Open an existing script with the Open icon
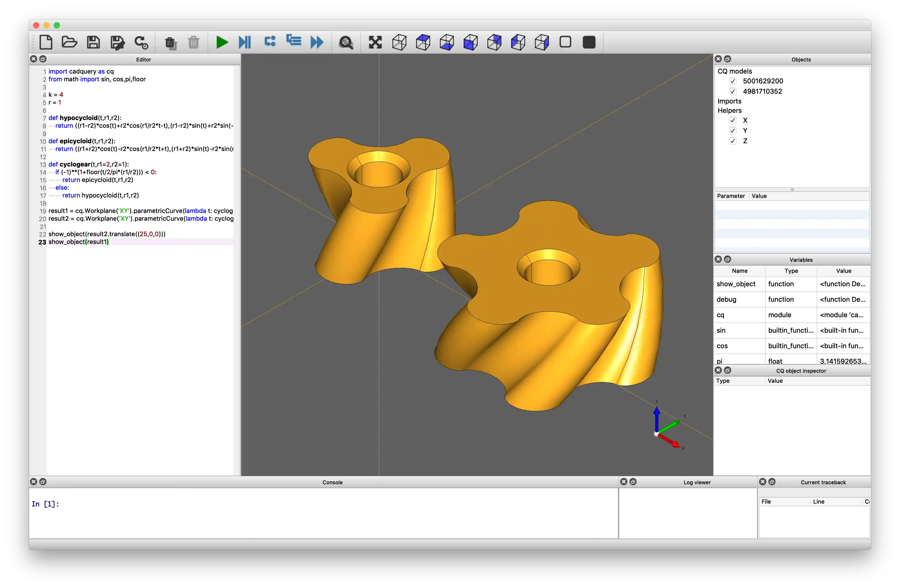Screen dimensions: 900x588 coord(70,42)
